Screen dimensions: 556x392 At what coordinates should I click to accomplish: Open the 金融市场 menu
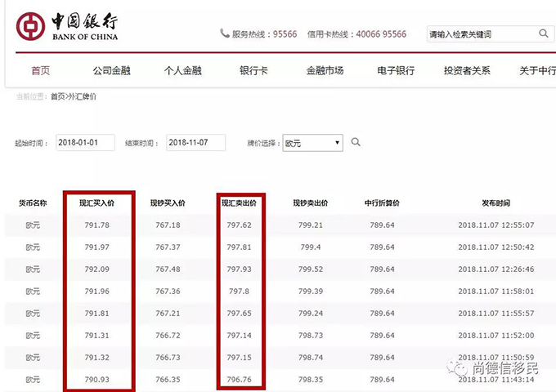(325, 71)
